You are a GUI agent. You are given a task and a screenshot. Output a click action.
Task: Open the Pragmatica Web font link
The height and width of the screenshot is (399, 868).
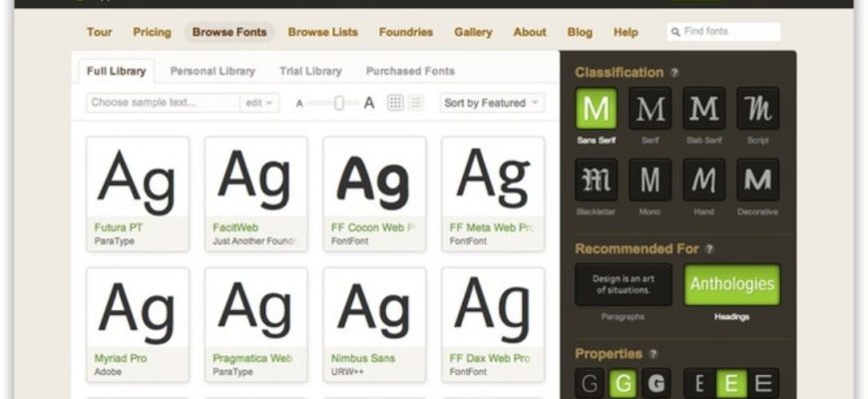252,359
